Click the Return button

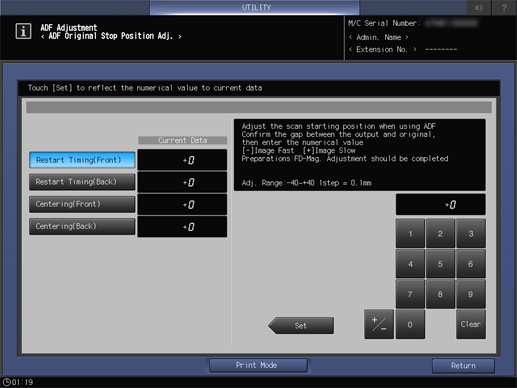463,366
